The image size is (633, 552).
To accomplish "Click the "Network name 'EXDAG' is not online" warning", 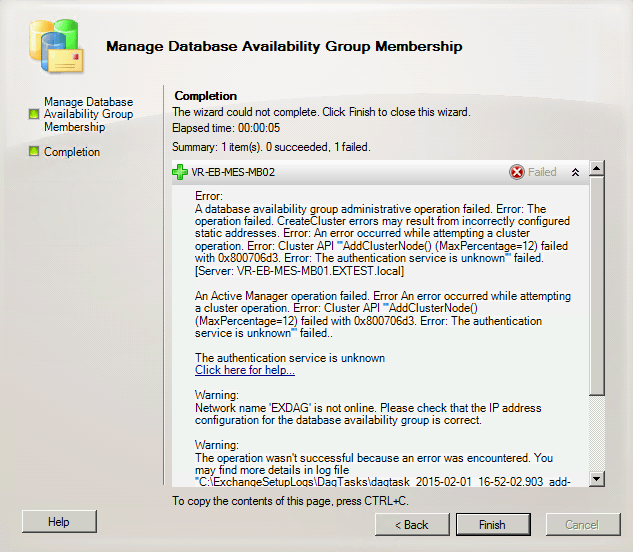I will [368, 414].
